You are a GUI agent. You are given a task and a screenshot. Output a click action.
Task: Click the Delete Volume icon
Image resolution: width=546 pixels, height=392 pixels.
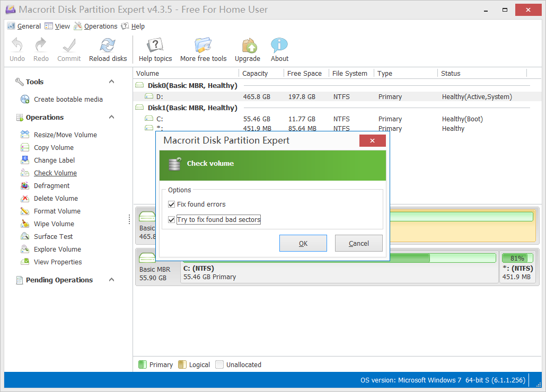[25, 198]
